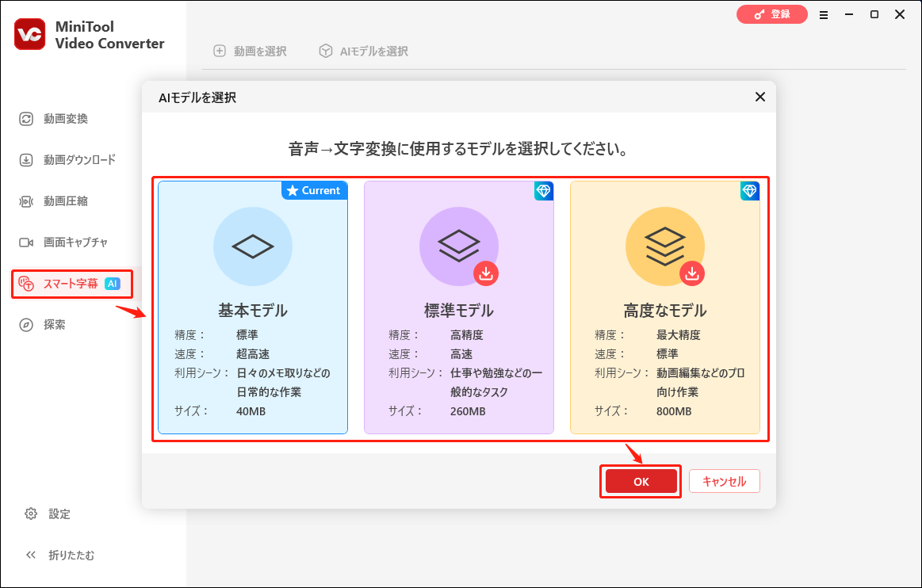Collapse the sidebar with 折りたたむ
This screenshot has height=588, width=922.
[x=60, y=555]
